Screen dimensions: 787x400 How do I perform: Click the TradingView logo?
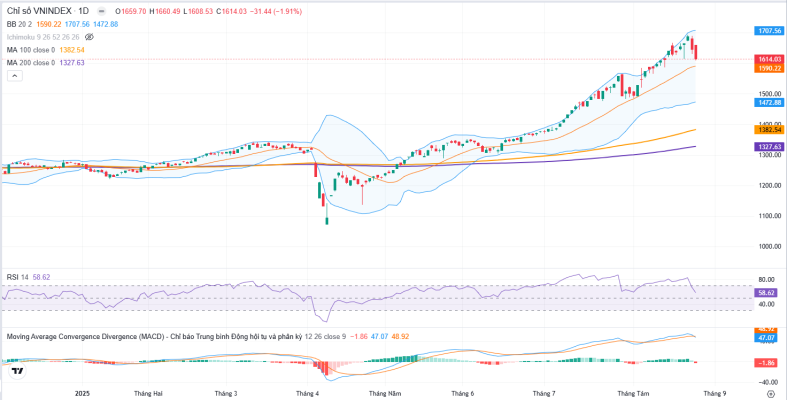pos(18,371)
